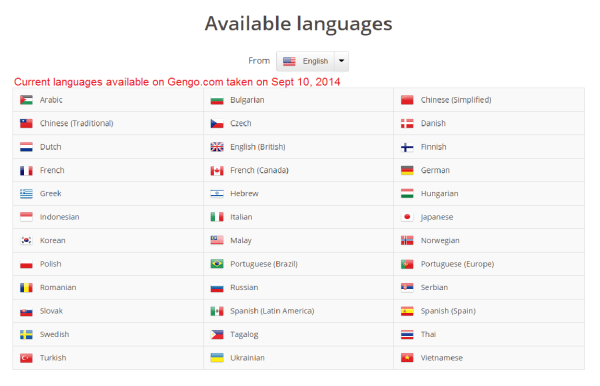
Task: Select the Dutch language name
Action: [51, 147]
